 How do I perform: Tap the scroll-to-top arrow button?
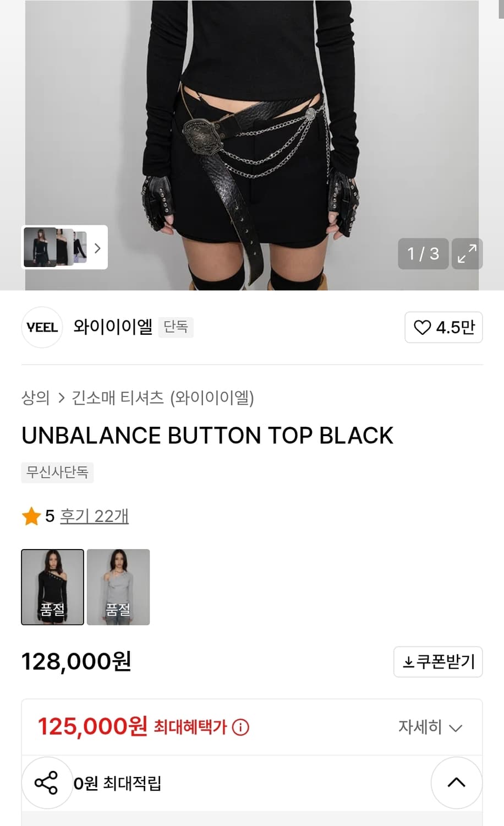pyautogui.click(x=456, y=782)
